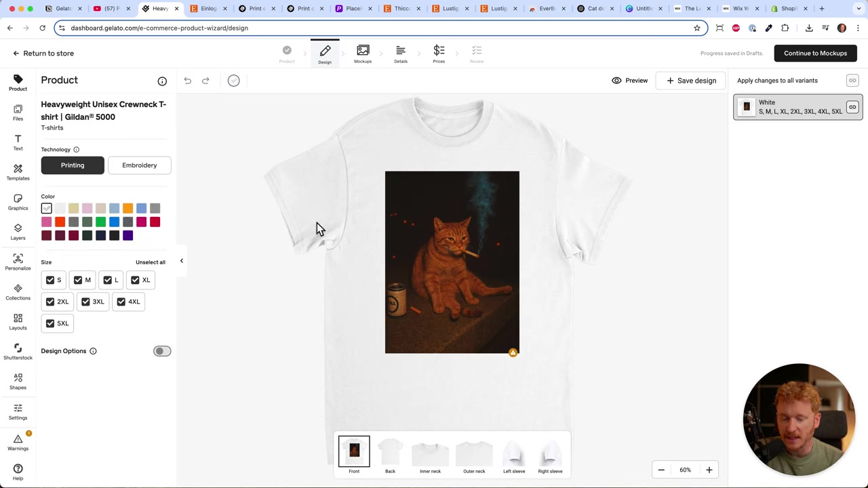Click the saved status checkmark icon

pyautogui.click(x=233, y=81)
